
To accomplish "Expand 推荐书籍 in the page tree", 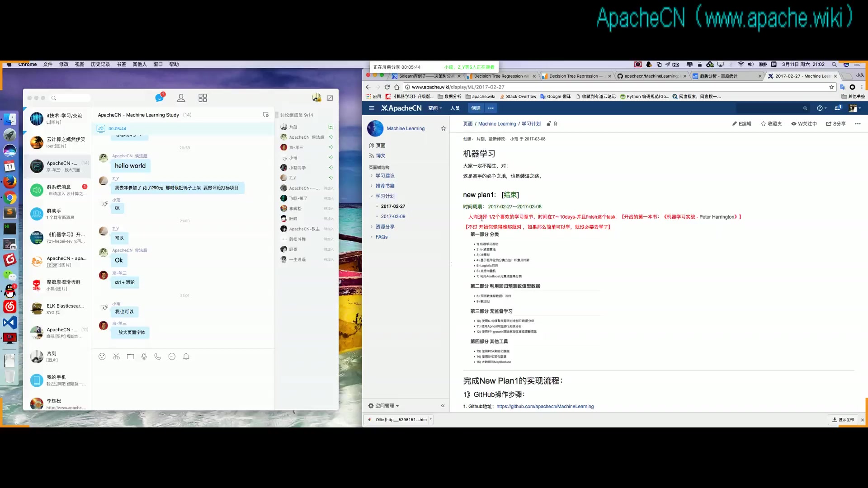I will click(372, 186).
